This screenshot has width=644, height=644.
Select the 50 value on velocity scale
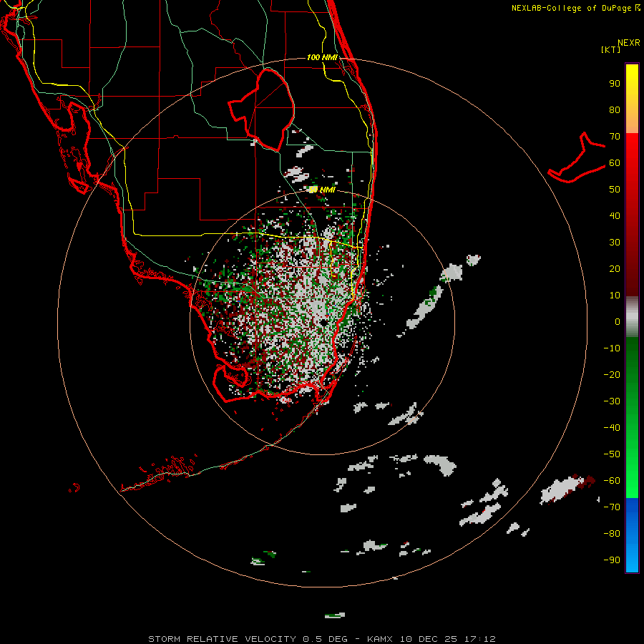[615, 190]
